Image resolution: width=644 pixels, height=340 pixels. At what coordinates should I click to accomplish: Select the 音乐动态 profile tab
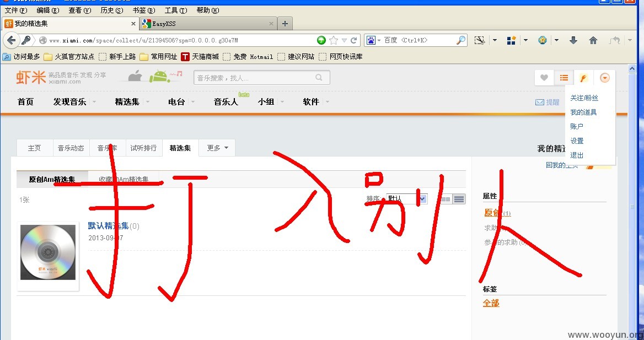coord(71,148)
